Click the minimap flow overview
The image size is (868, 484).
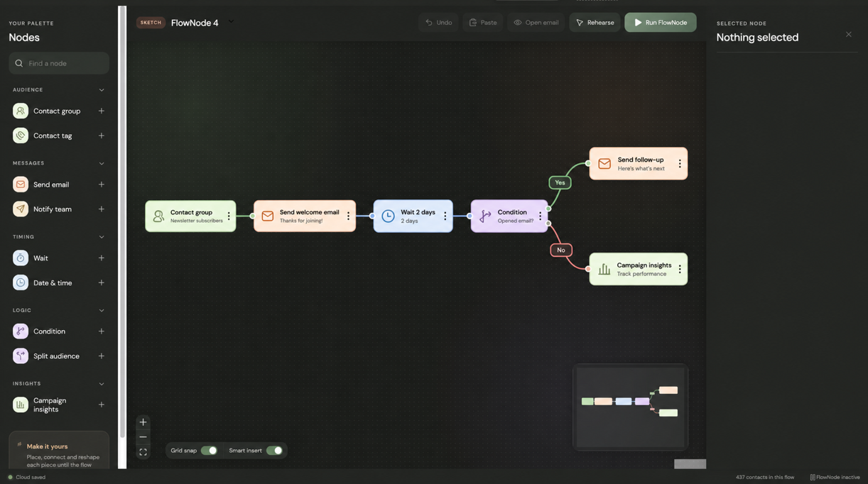point(631,407)
